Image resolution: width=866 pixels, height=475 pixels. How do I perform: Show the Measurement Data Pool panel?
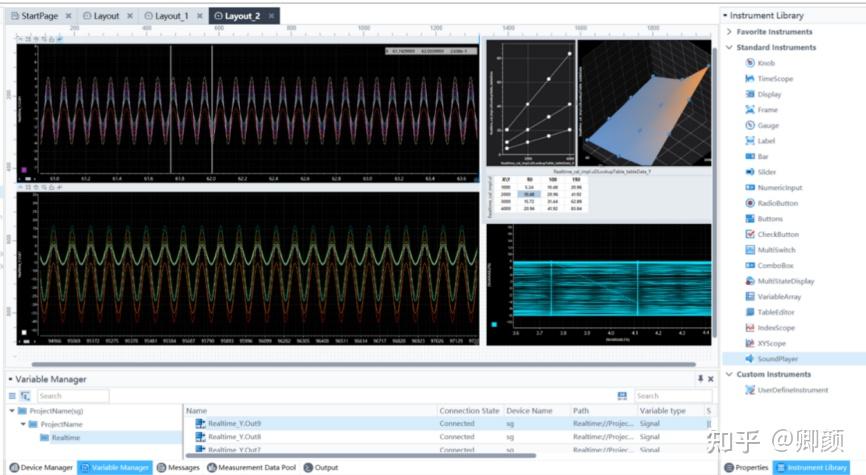[252, 468]
